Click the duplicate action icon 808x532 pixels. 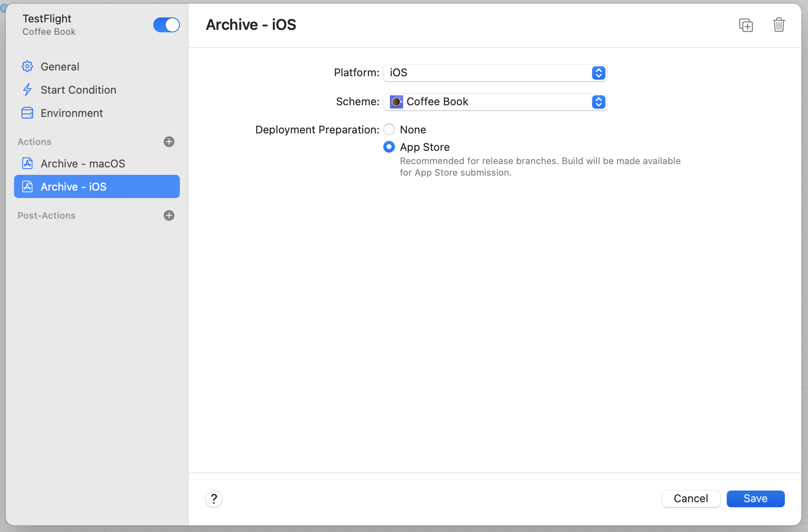coord(746,25)
